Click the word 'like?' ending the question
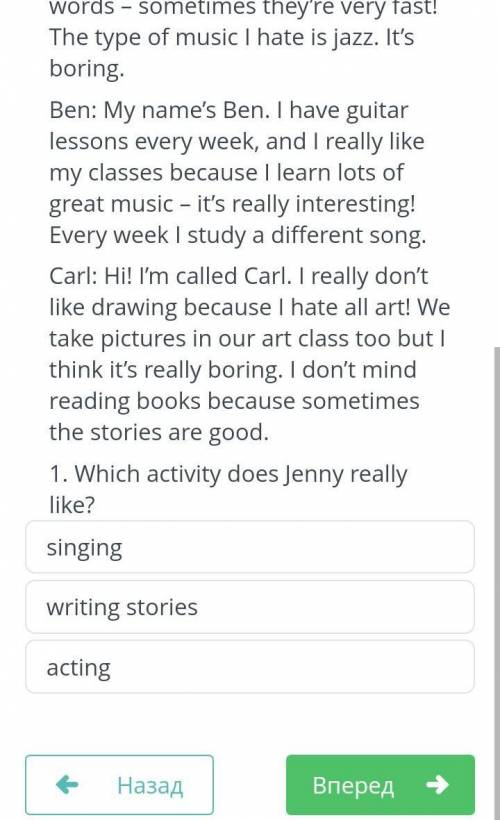The width and height of the screenshot is (500, 820). pyautogui.click(x=72, y=505)
